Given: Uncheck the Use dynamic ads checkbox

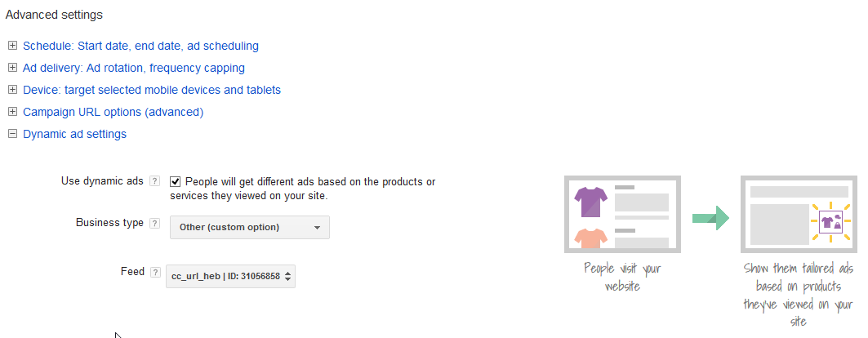Looking at the screenshot, I should click(x=176, y=181).
